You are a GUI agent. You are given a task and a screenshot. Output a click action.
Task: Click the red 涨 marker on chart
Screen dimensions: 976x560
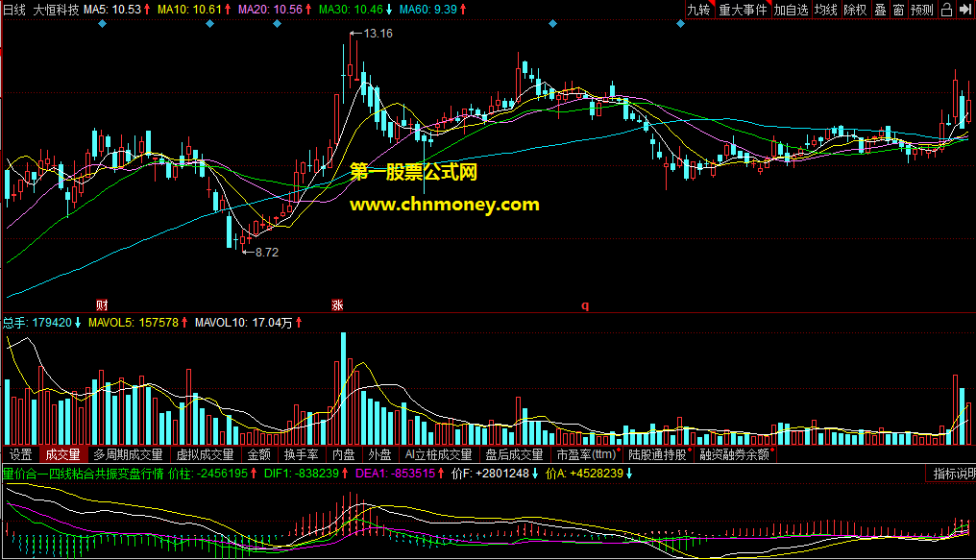click(337, 304)
